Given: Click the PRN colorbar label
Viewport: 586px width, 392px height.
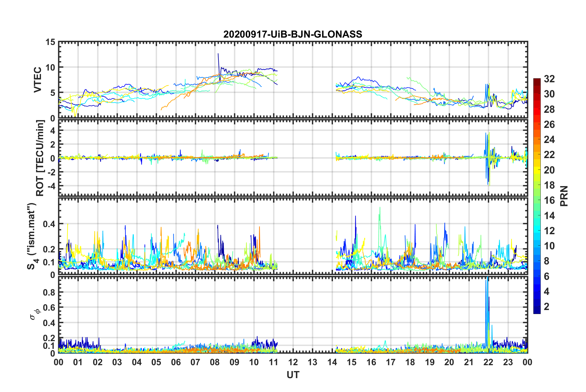Looking at the screenshot, I should click(x=564, y=196).
